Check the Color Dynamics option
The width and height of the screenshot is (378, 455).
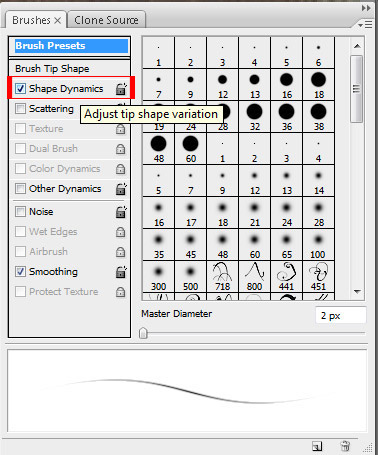click(x=20, y=169)
